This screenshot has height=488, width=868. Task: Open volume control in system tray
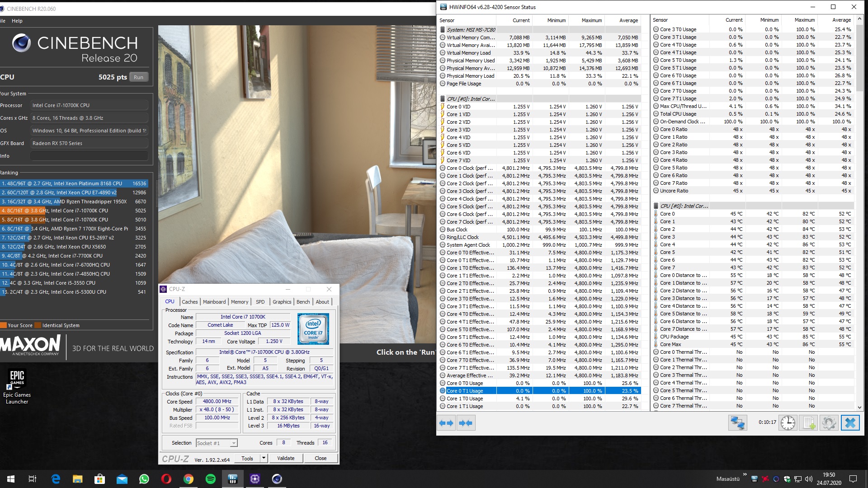pos(809,479)
